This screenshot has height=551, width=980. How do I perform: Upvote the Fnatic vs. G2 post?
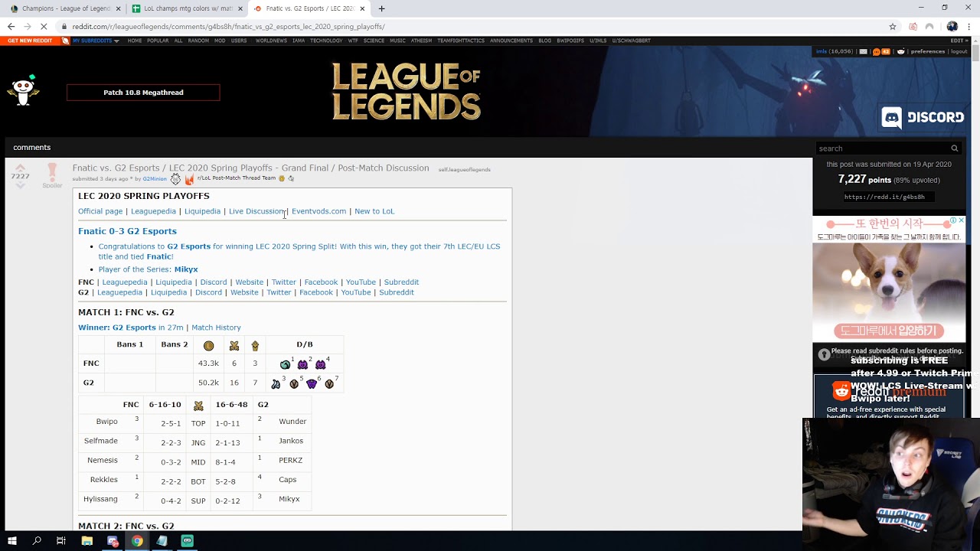(20, 168)
